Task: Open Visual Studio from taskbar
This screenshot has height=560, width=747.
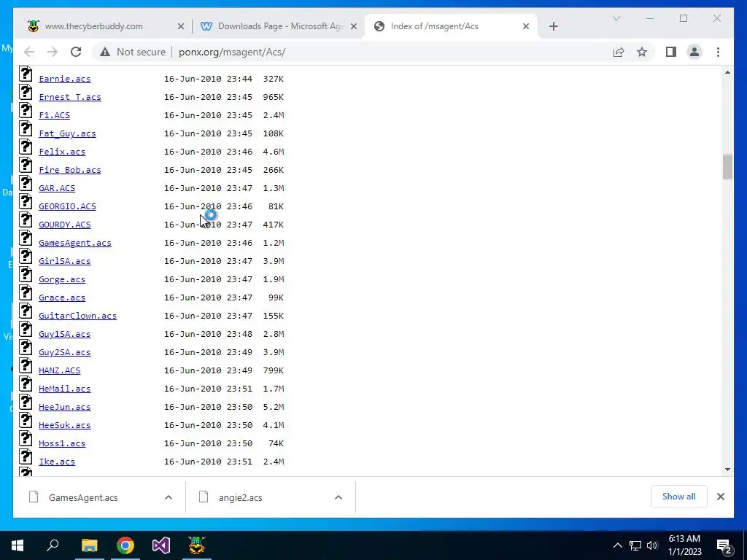Action: pos(161,545)
